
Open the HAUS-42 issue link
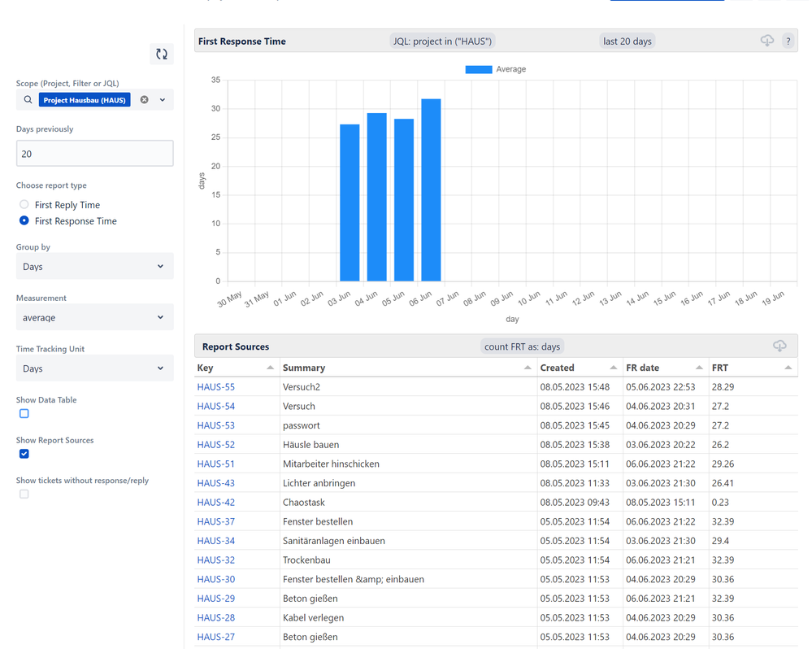coord(215,503)
